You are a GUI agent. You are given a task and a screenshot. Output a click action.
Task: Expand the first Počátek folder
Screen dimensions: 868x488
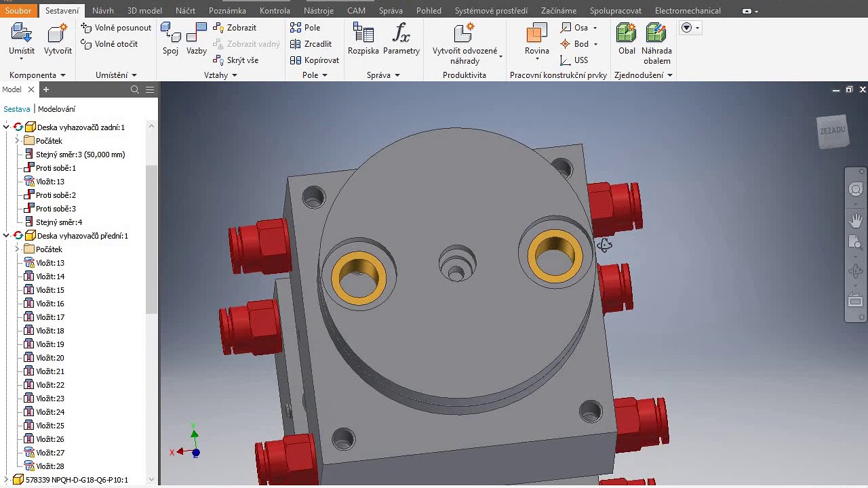click(17, 140)
